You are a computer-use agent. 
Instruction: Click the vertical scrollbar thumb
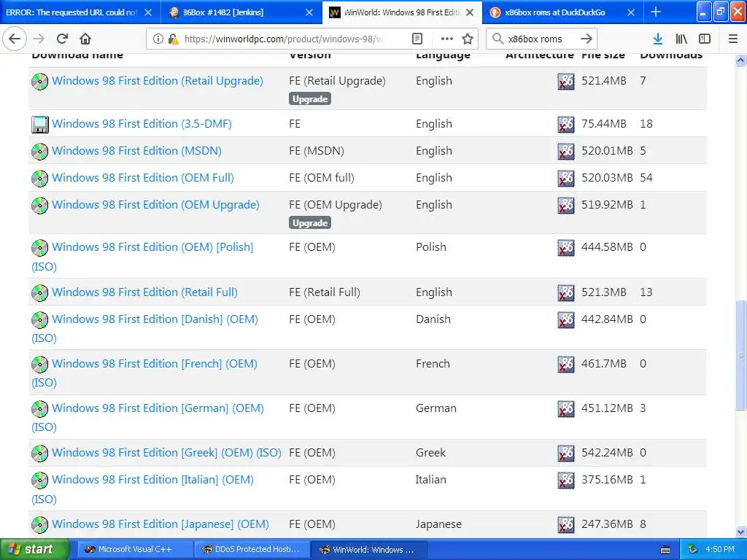click(741, 355)
